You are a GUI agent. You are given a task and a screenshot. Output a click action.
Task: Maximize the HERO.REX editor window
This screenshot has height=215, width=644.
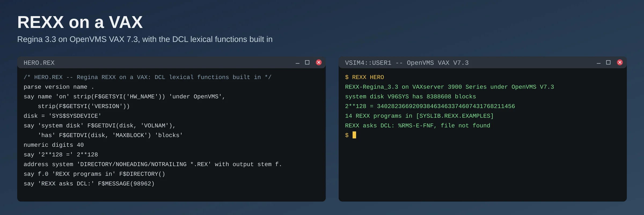click(x=307, y=62)
